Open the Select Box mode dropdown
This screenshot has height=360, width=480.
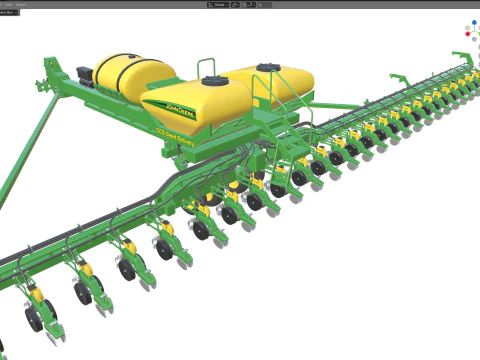tap(9, 13)
